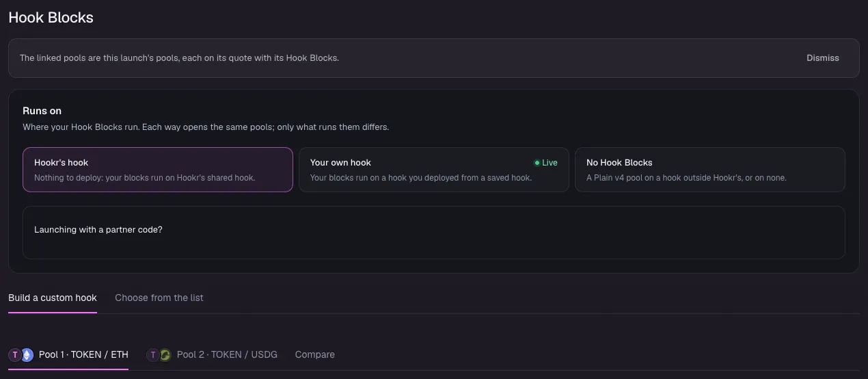Click the linked pools banner text
The height and width of the screenshot is (379, 868).
(x=179, y=58)
